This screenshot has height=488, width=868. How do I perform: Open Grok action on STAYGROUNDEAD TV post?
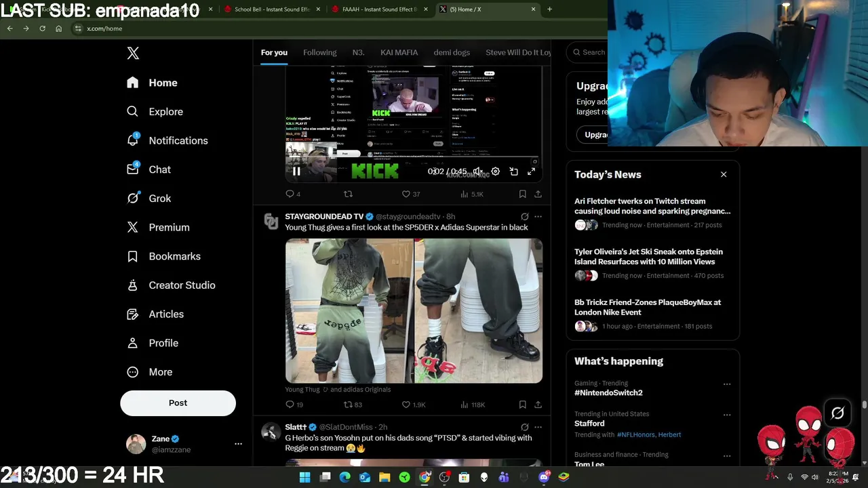point(524,217)
